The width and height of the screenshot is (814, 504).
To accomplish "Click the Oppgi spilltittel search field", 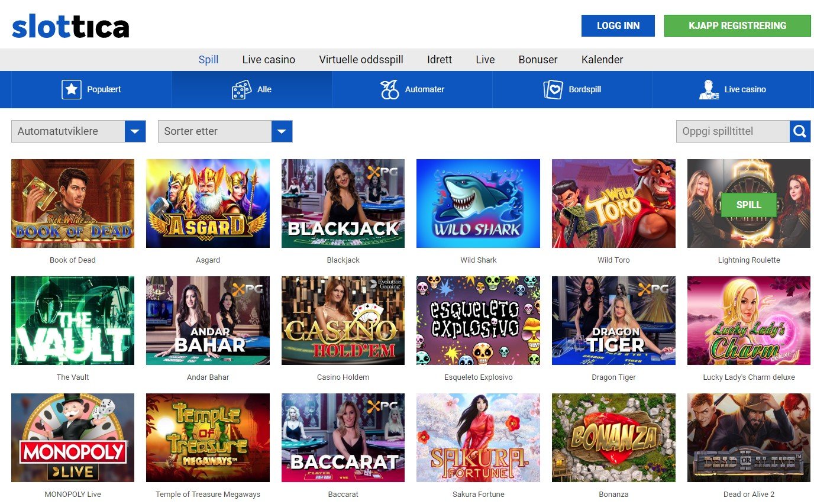I will (x=732, y=131).
